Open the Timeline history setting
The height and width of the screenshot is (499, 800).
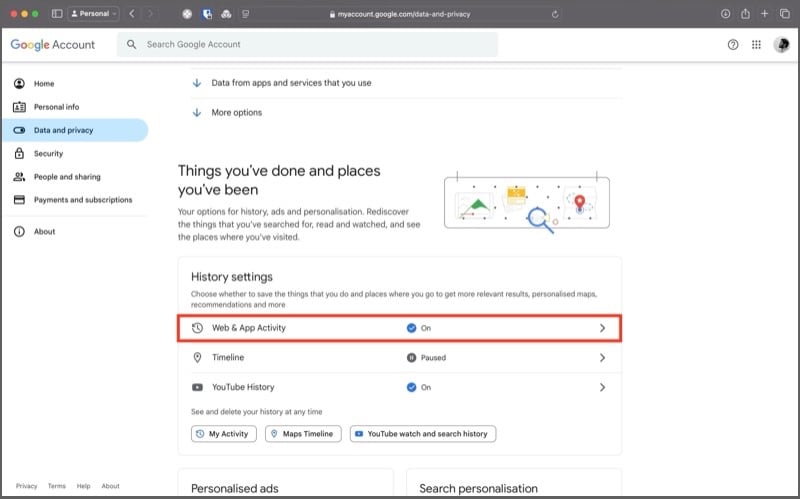399,358
